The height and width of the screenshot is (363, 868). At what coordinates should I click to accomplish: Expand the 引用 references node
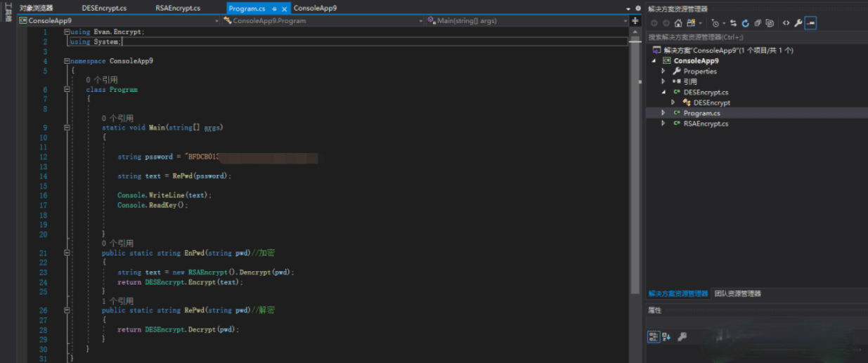663,82
